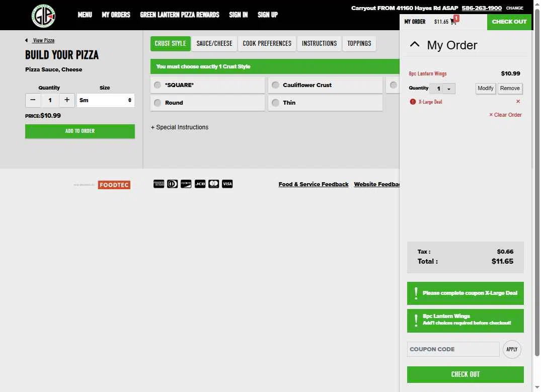
Task: Expand Special Instructions section
Action: click(x=180, y=127)
